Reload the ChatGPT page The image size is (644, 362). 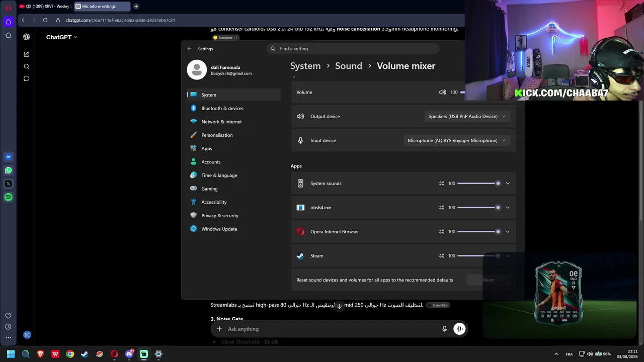(x=45, y=20)
